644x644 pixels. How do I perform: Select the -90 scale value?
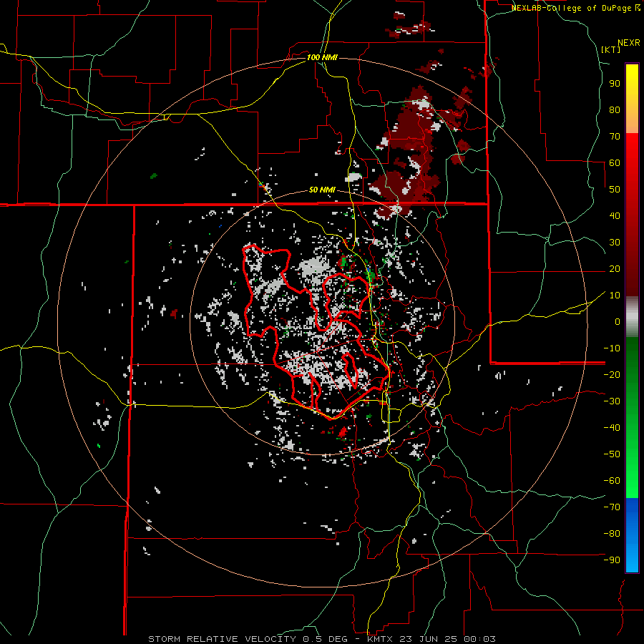click(612, 560)
